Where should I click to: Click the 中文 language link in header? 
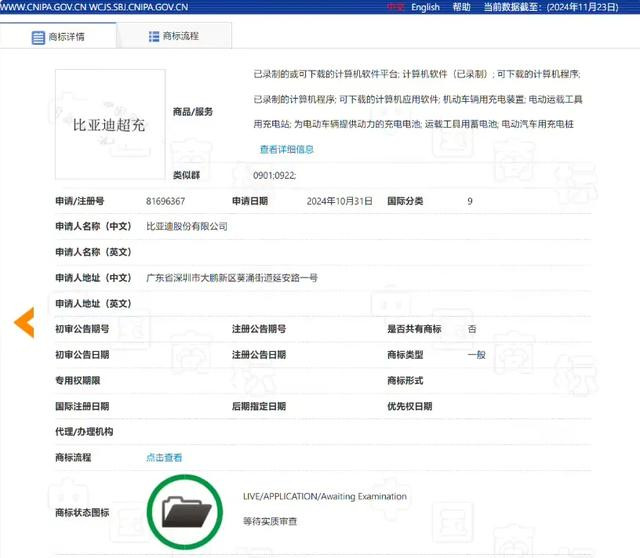[x=396, y=7]
